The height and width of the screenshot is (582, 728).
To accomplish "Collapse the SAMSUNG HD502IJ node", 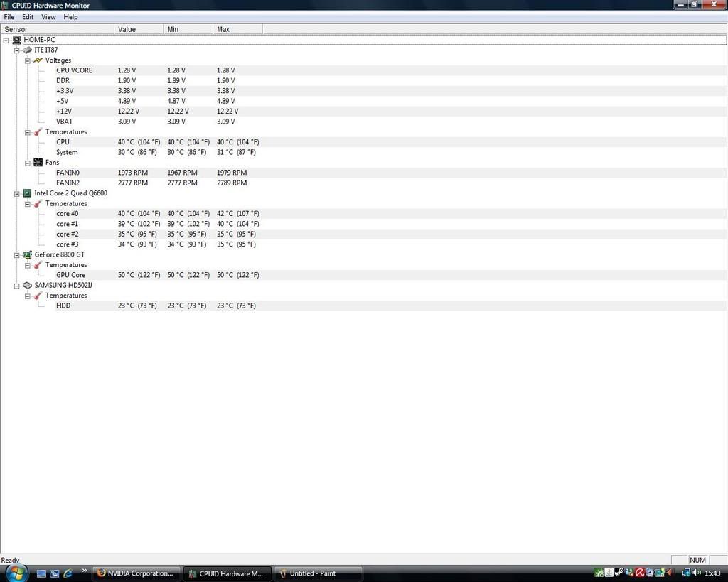I will click(x=17, y=286).
